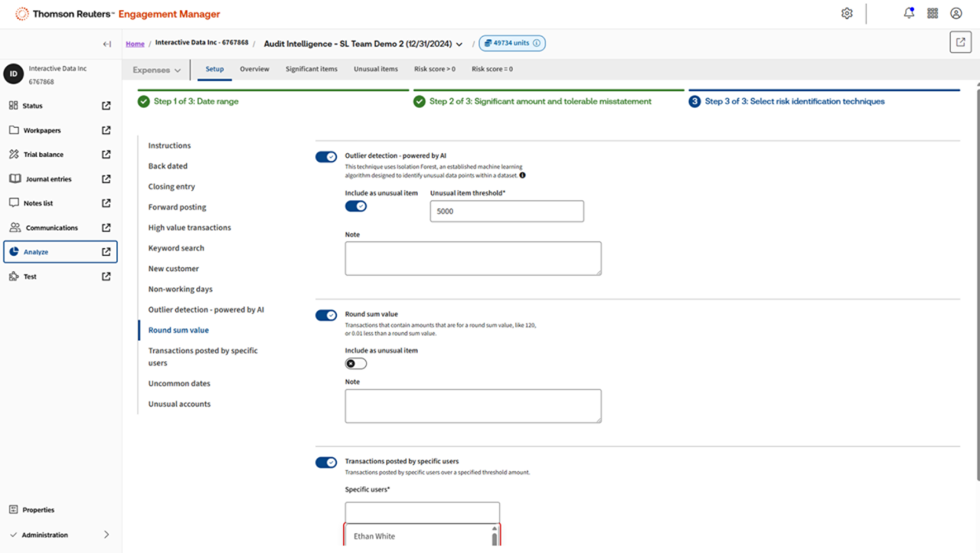Collapse the left sidebar panel

(x=107, y=44)
